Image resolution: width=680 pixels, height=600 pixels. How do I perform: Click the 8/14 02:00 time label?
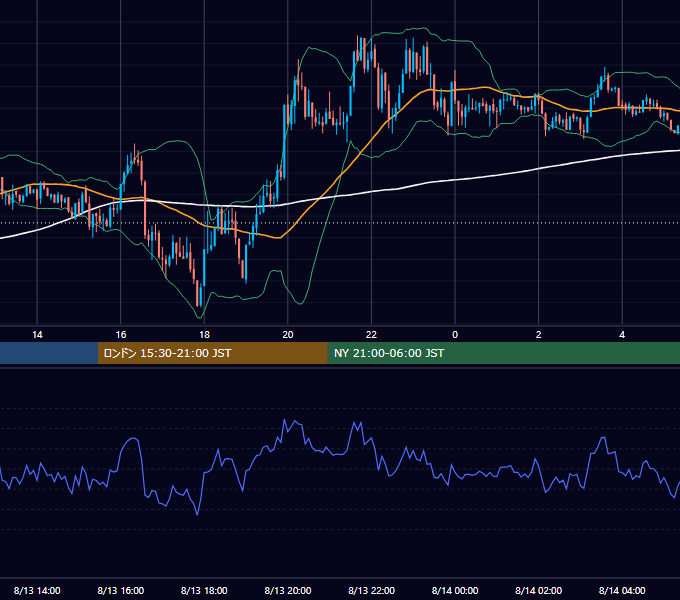pos(538,590)
